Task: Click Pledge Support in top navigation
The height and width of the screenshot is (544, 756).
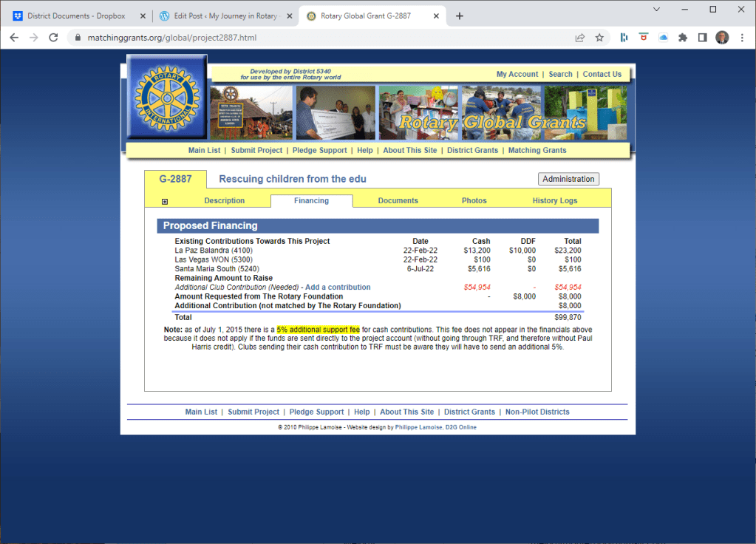Action: tap(318, 150)
